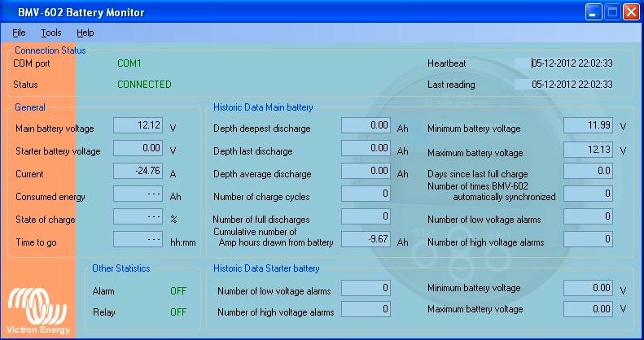The height and width of the screenshot is (340, 644).
Task: Click the Starter battery voltage label
Action: click(x=58, y=151)
